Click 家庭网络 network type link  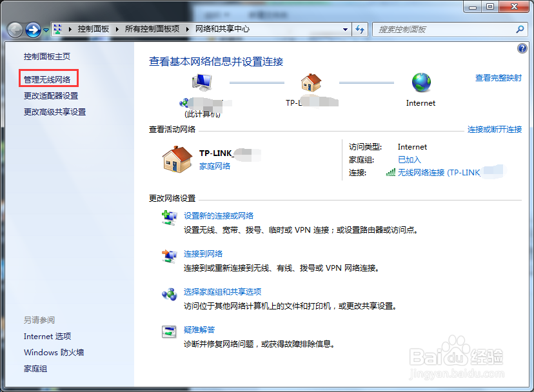tap(215, 166)
